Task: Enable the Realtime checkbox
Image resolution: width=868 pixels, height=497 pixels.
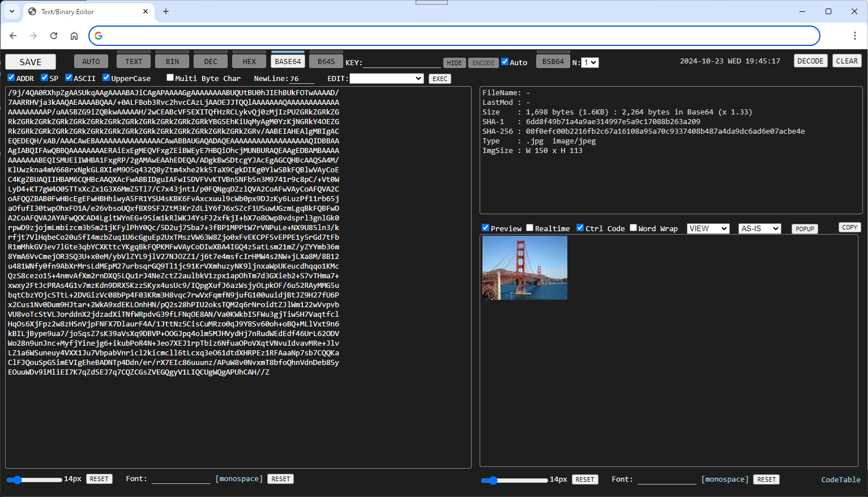Action: (x=530, y=228)
